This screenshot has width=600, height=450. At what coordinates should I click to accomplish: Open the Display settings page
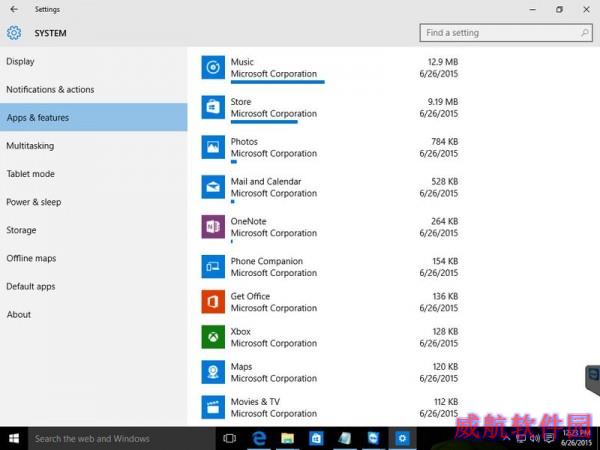point(93,61)
